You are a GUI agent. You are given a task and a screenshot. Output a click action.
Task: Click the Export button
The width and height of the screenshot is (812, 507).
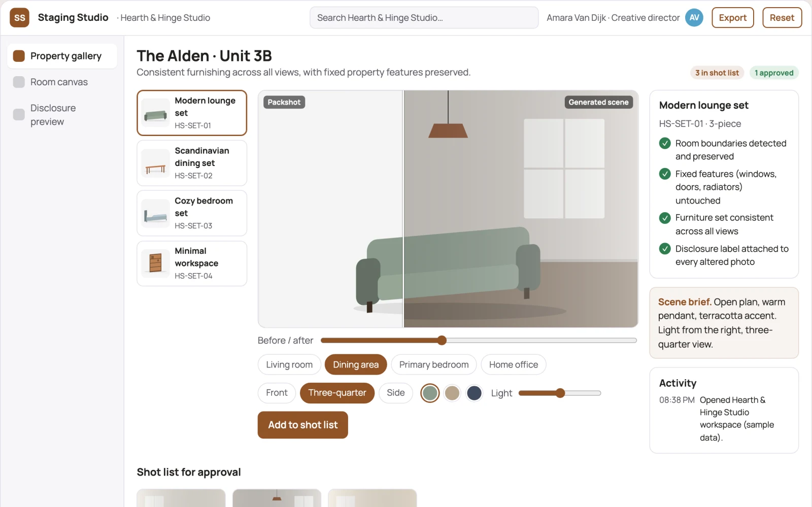[x=732, y=18]
